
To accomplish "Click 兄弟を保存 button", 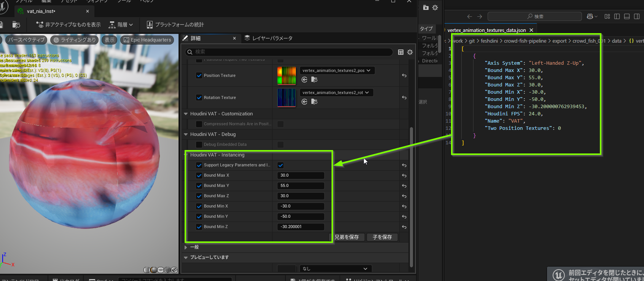I will (x=346, y=237).
